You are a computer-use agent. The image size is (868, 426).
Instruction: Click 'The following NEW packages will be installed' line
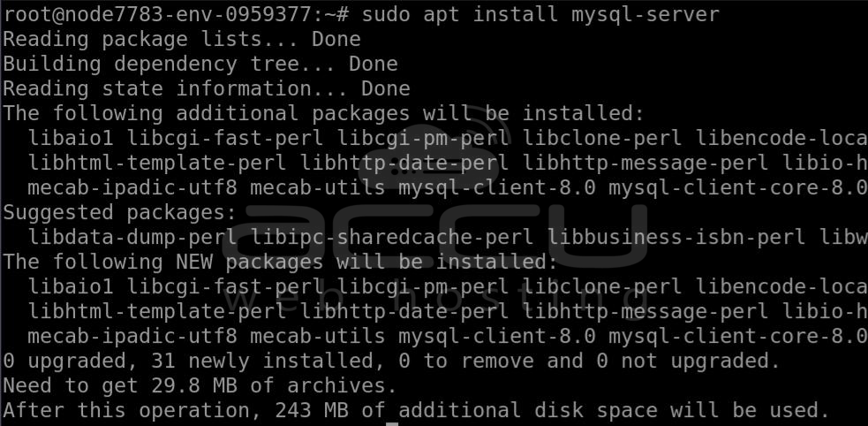tap(280, 262)
